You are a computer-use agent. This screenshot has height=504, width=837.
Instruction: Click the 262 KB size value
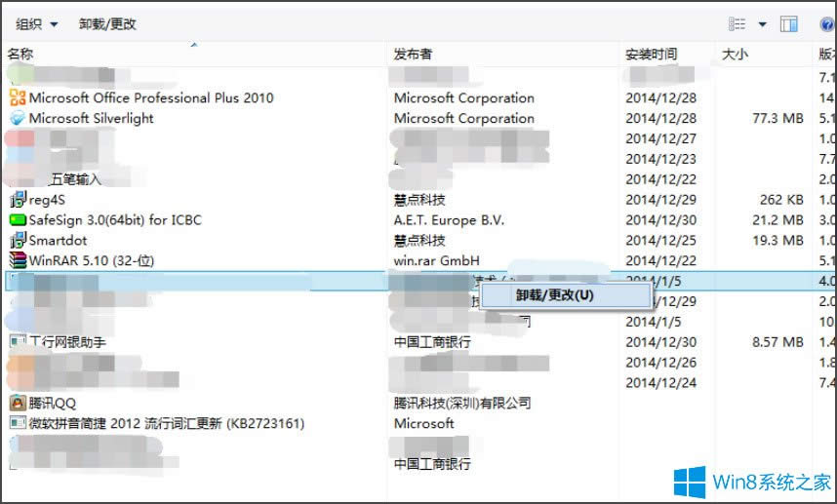coord(781,200)
